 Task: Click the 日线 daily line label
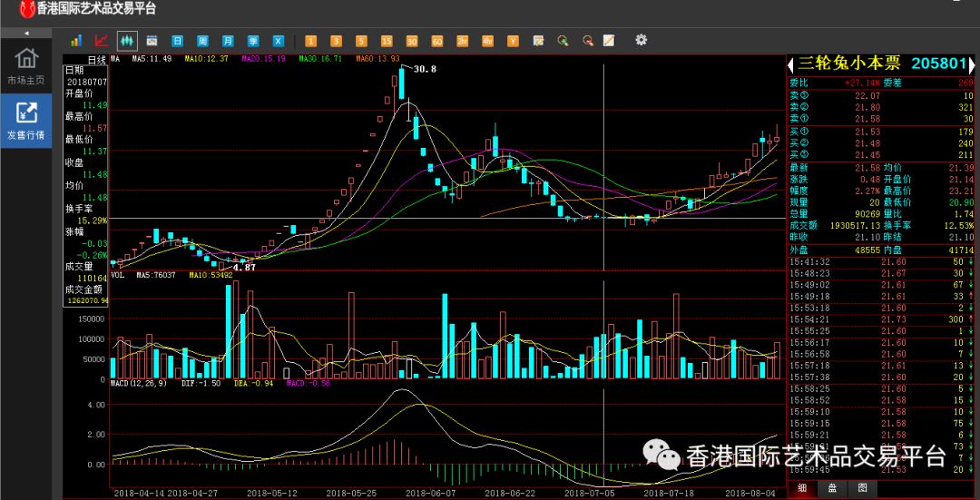coord(97,60)
